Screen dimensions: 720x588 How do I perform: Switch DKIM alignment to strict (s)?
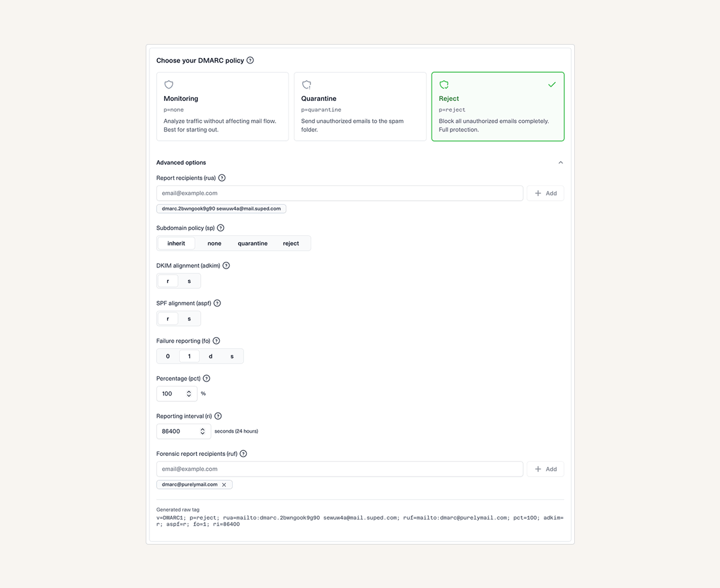tap(189, 281)
